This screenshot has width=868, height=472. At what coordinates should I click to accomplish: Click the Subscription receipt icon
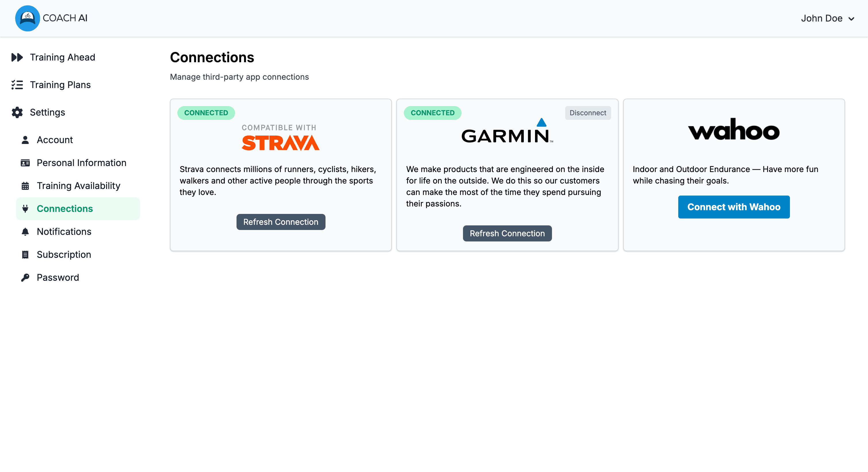pyautogui.click(x=25, y=255)
